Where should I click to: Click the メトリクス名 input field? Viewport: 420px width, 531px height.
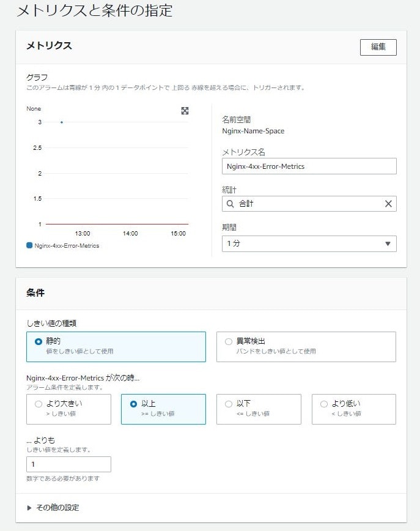pyautogui.click(x=309, y=166)
